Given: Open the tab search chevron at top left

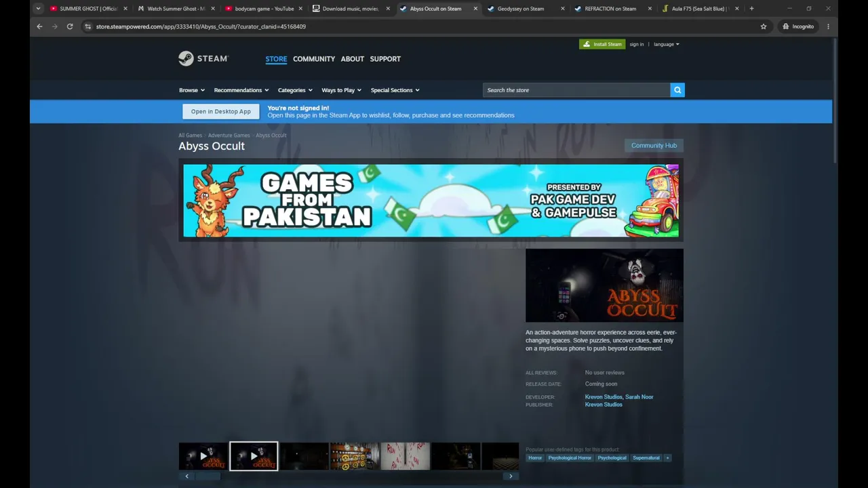Looking at the screenshot, I should (x=38, y=9).
